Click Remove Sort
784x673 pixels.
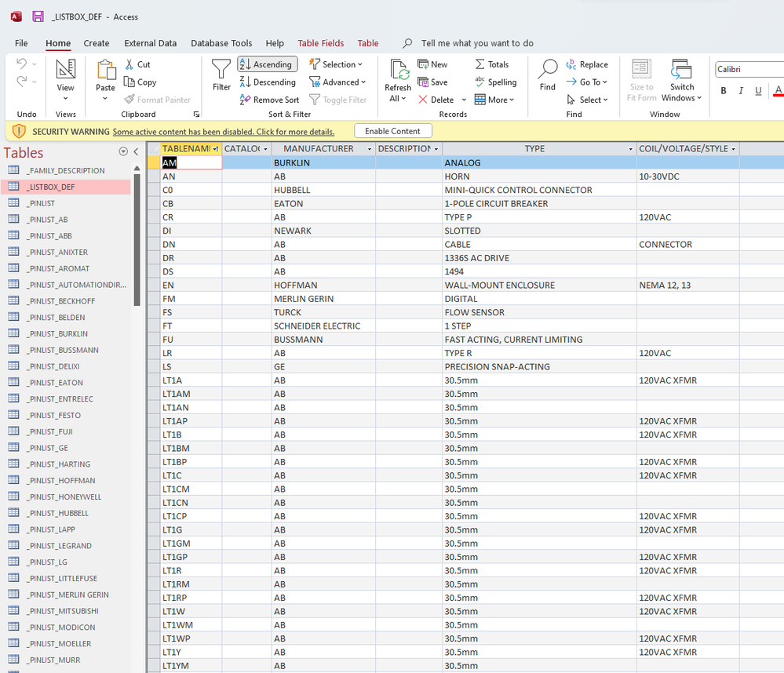(x=269, y=100)
